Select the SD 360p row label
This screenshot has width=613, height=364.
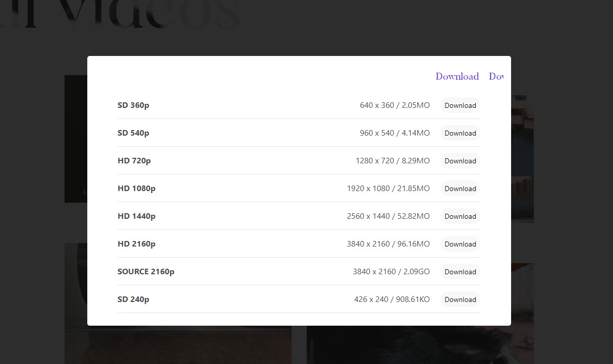pos(133,105)
